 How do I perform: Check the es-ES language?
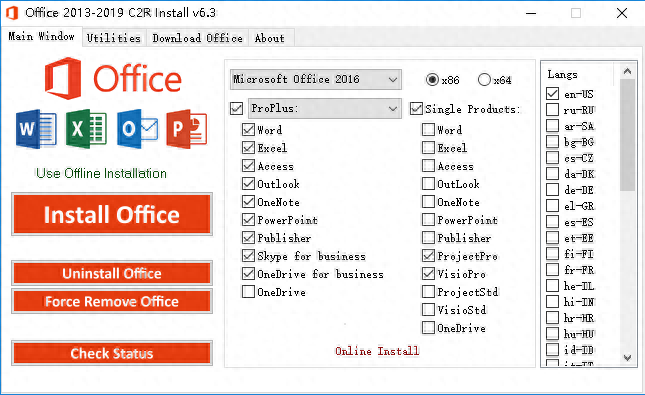(x=552, y=222)
